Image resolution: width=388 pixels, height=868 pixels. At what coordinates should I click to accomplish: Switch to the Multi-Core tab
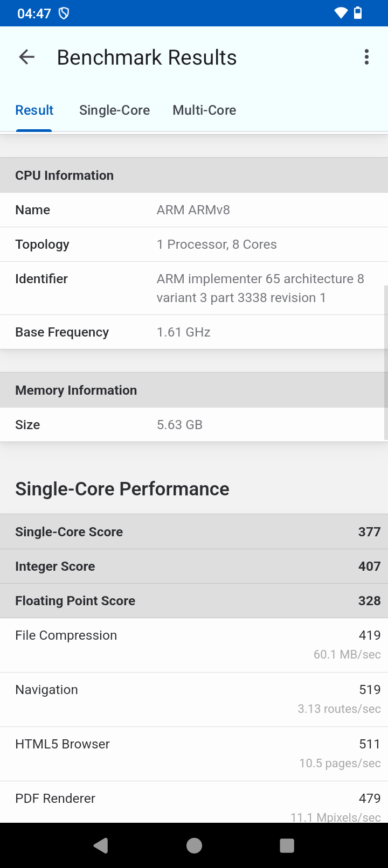click(x=204, y=110)
